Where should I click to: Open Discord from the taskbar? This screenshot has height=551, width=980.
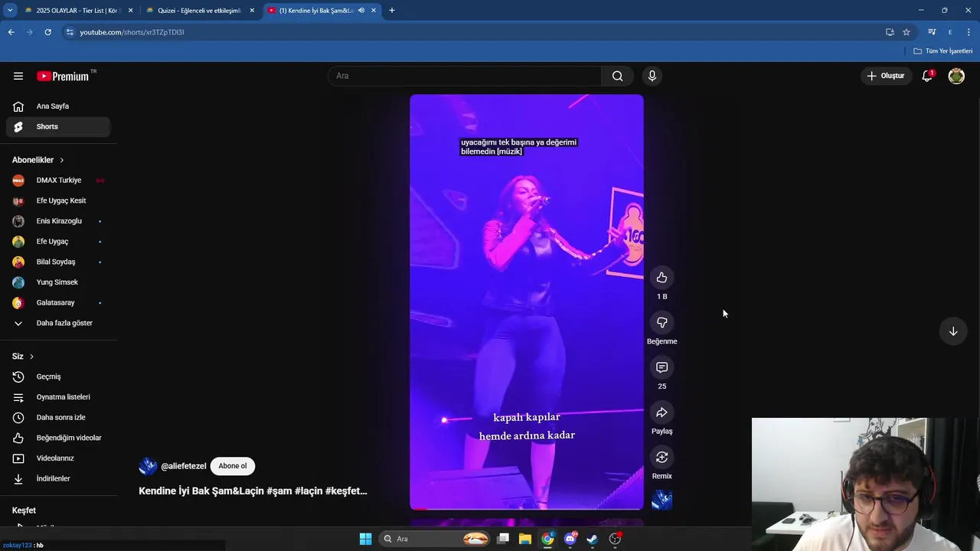570,539
